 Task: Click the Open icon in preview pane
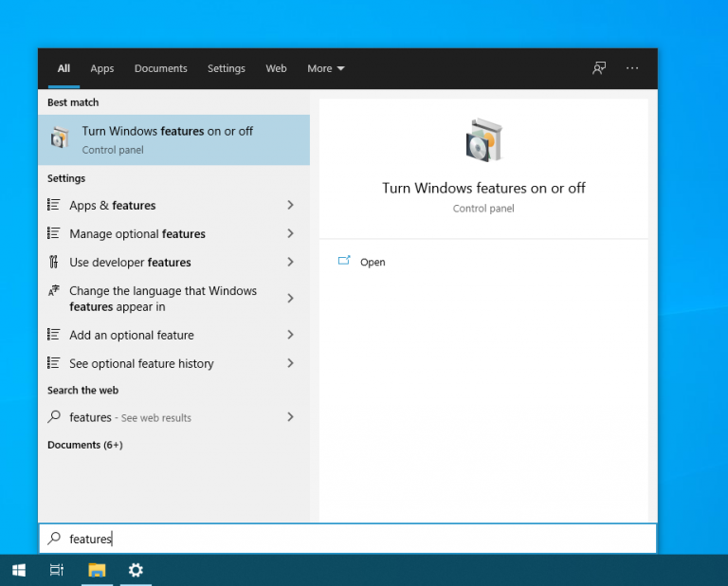coord(344,262)
